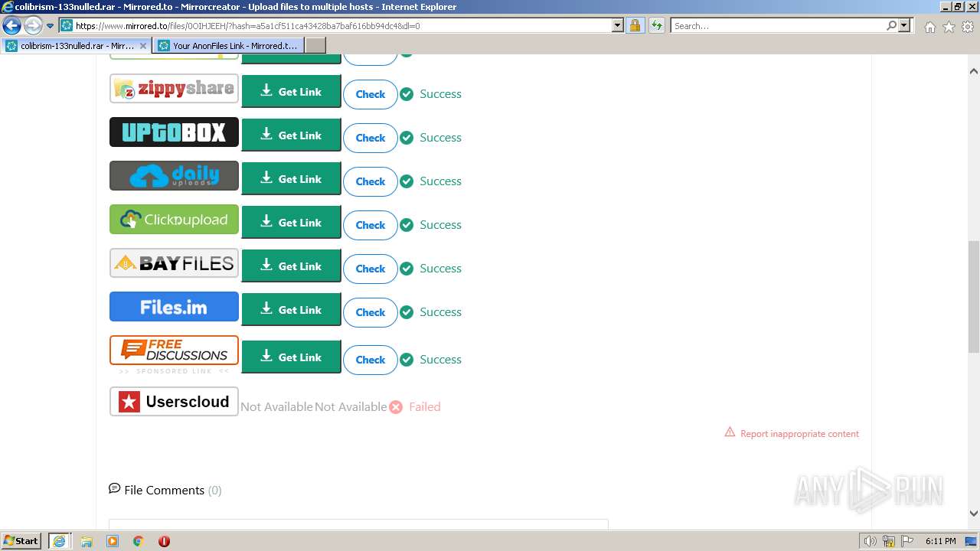Click File Comments speech bubble icon
This screenshot has height=551, width=980.
click(x=115, y=488)
